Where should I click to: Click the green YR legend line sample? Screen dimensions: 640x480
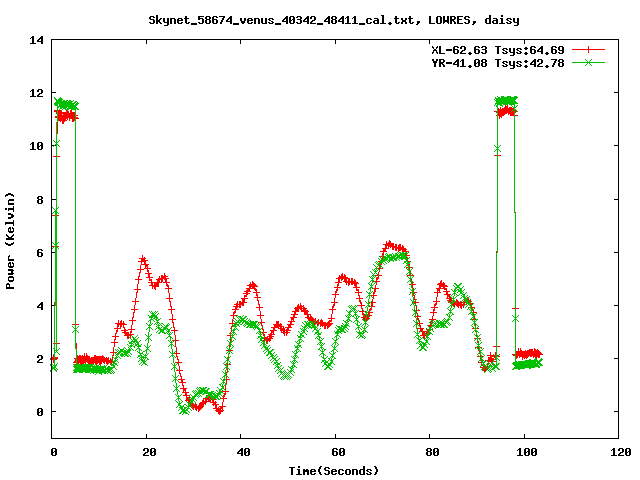coord(588,62)
